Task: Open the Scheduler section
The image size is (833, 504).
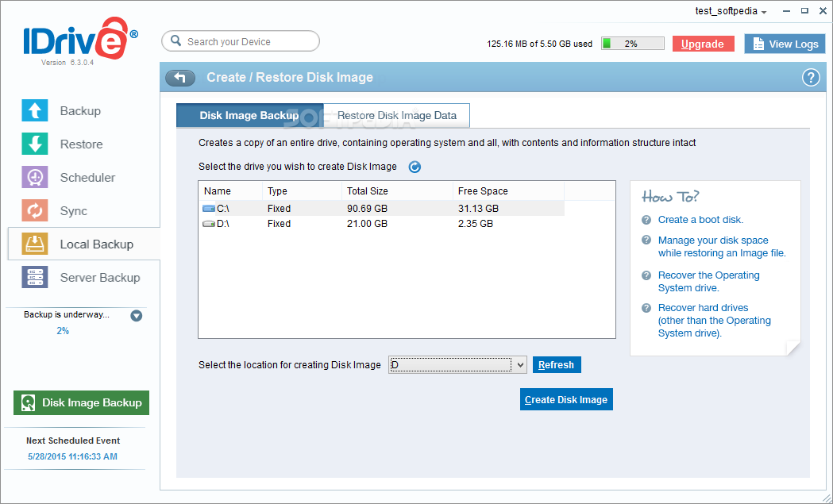Action: pyautogui.click(x=87, y=177)
